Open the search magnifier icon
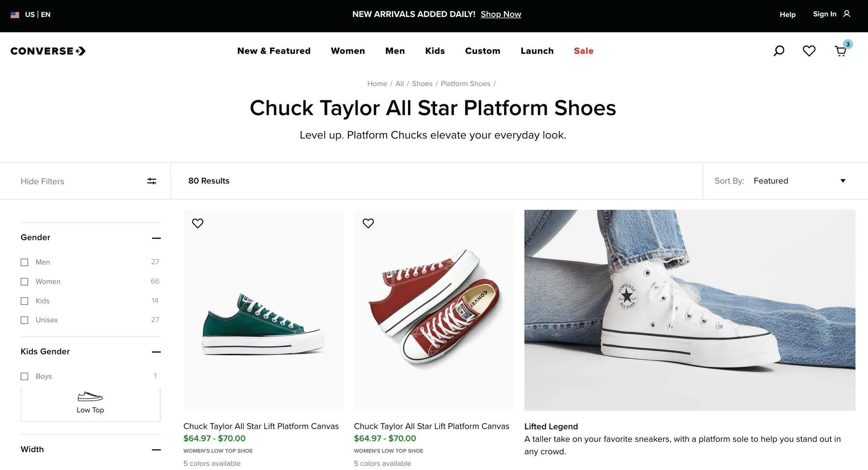This screenshot has width=868, height=470. (778, 51)
